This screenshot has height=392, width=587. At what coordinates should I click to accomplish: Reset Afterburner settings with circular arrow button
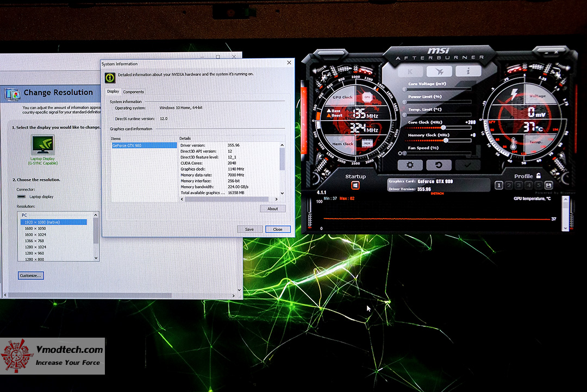pyautogui.click(x=439, y=165)
